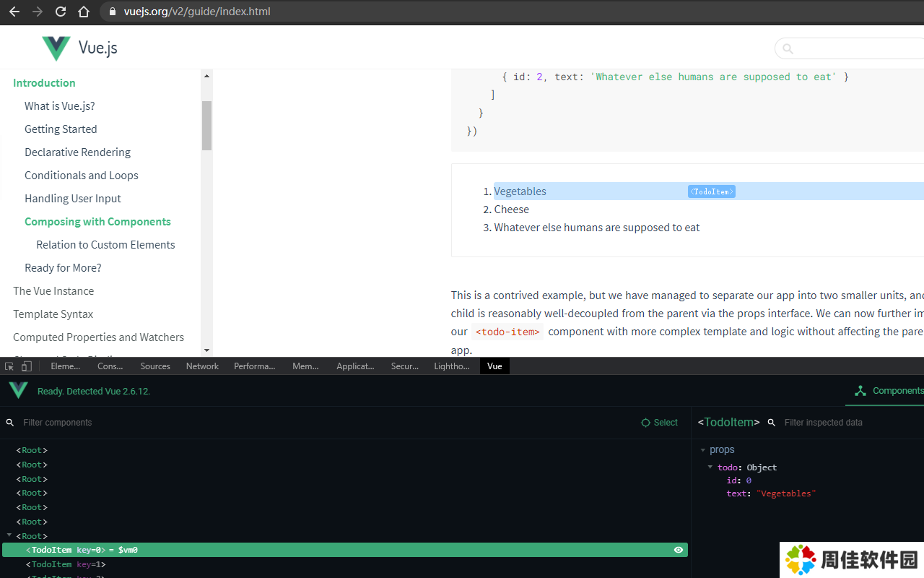
Task: Collapse the props section in inspector
Action: pyautogui.click(x=703, y=450)
